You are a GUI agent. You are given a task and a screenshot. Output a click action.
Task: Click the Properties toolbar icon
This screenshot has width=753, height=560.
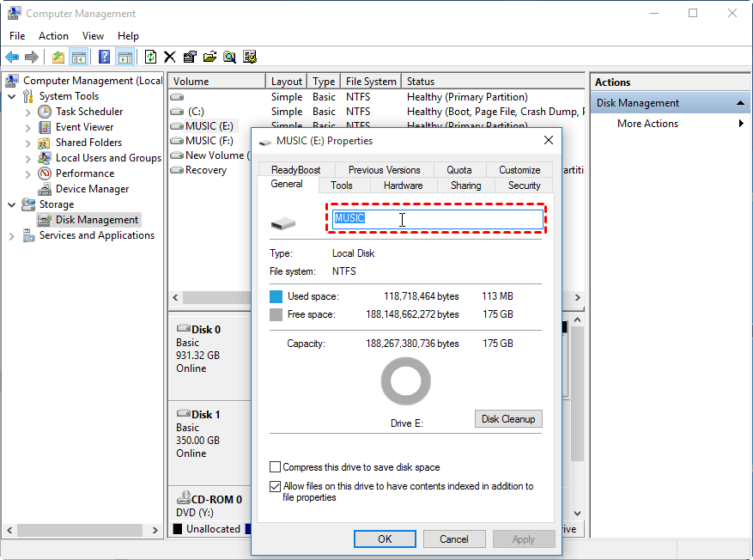click(190, 58)
